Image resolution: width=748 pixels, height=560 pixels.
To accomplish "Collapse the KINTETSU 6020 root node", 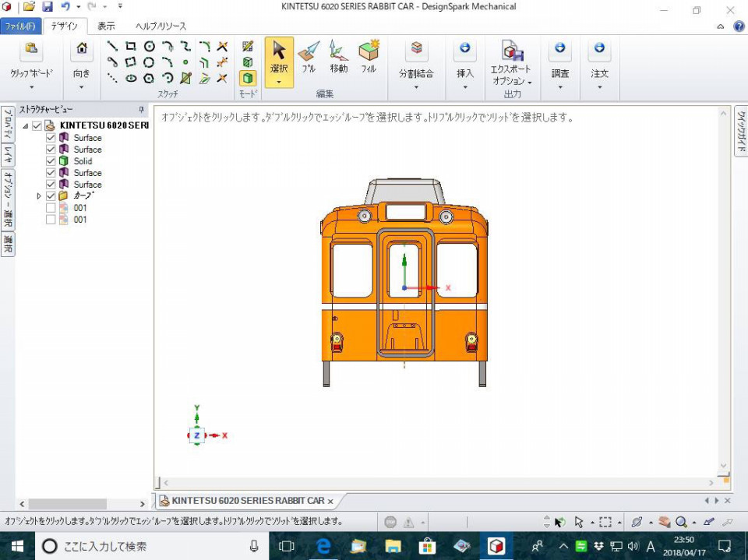I will 25,126.
